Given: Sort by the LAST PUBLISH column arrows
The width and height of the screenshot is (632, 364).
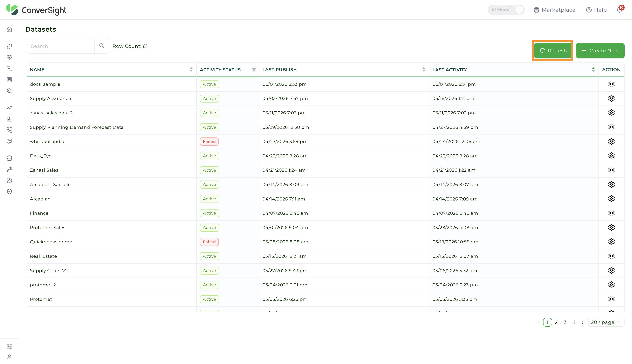Looking at the screenshot, I should tap(424, 69).
